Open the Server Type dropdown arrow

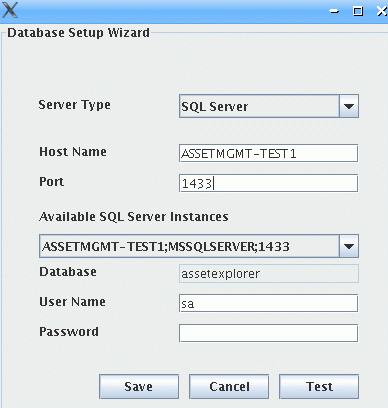tap(349, 106)
